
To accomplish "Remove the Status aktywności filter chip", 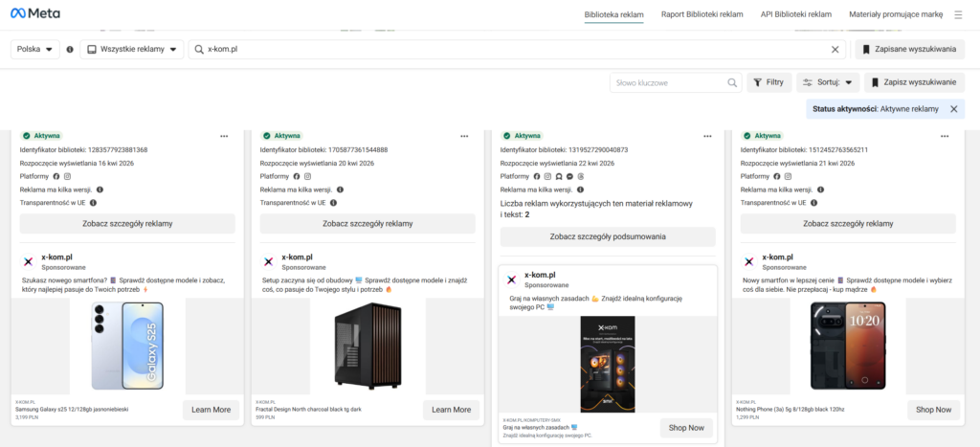I will coord(954,109).
